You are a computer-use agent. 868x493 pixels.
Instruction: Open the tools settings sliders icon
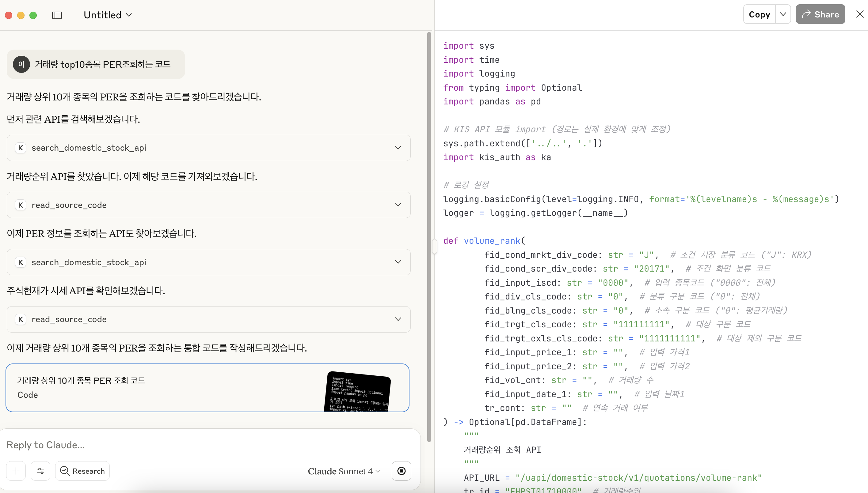click(x=40, y=471)
